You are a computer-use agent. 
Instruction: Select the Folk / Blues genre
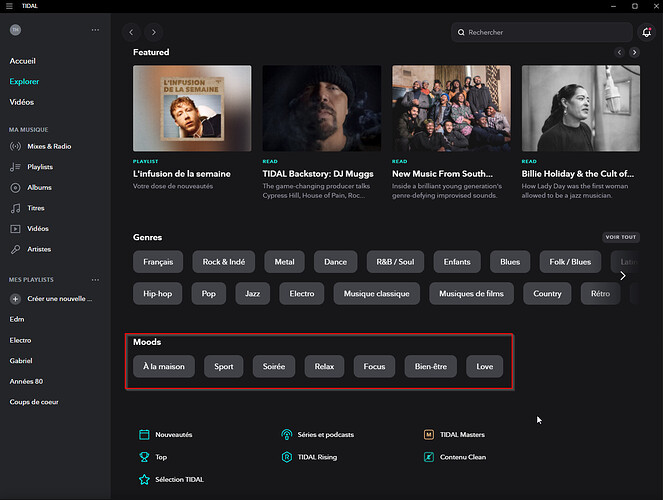coord(570,262)
